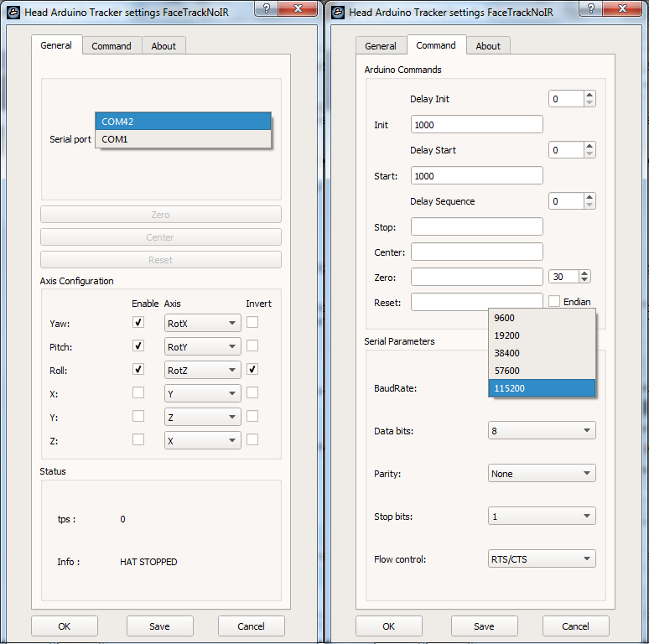Screen dimensions: 649x644
Task: Increase the Delay Sequence spinner value
Action: tap(589, 197)
